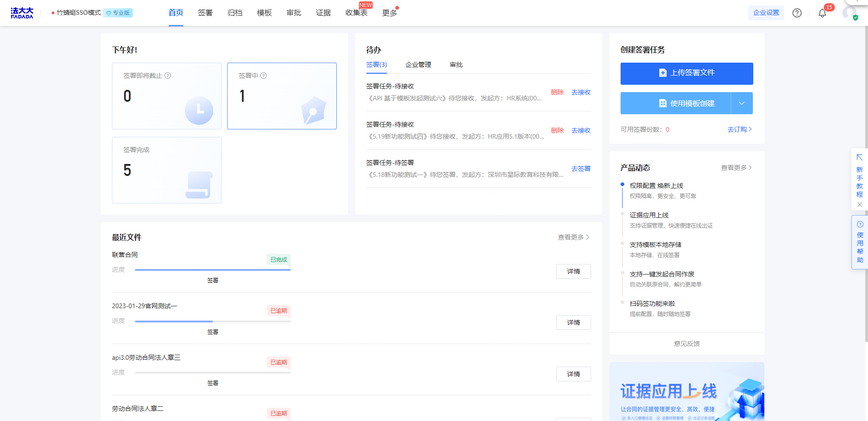The image size is (868, 421).
Task: Open the 更多 navigation menu
Action: click(390, 13)
